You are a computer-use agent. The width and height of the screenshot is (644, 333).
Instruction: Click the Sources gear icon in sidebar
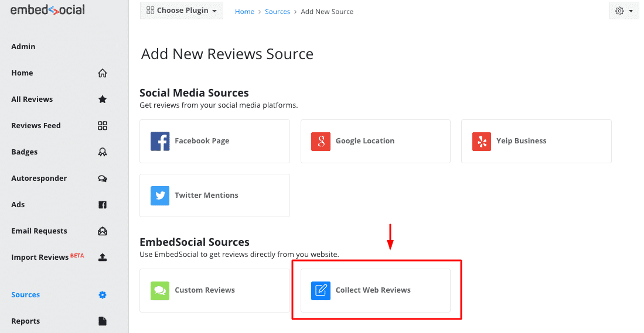103,295
